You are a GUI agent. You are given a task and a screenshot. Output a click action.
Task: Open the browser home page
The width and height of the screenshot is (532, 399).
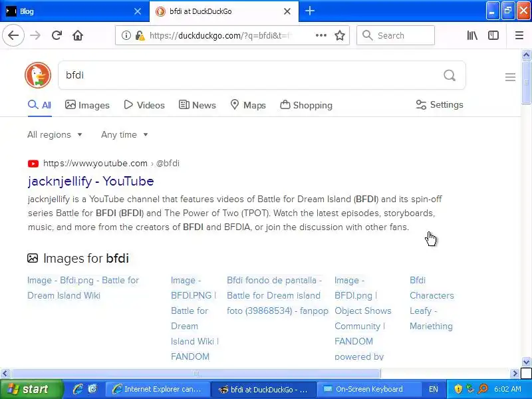[78, 35]
